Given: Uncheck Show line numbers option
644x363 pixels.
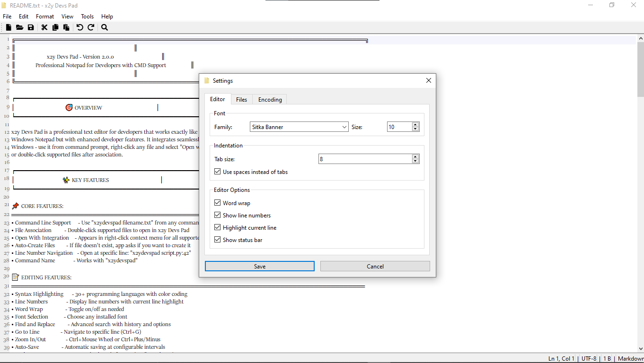Looking at the screenshot, I should (x=218, y=215).
